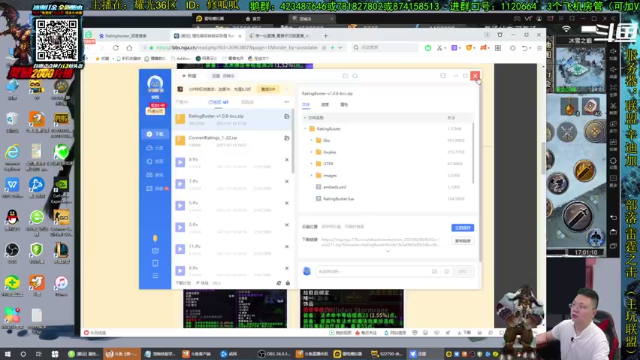Select the Properties tab in details pane
Screen dimensions: 640x360
pyautogui.click(x=344, y=105)
